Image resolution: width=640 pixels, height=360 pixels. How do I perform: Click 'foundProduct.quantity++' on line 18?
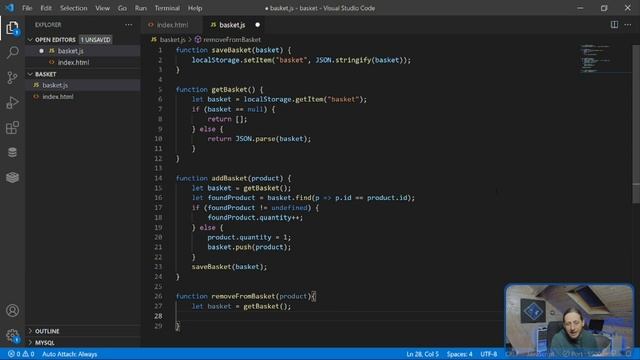click(253, 218)
